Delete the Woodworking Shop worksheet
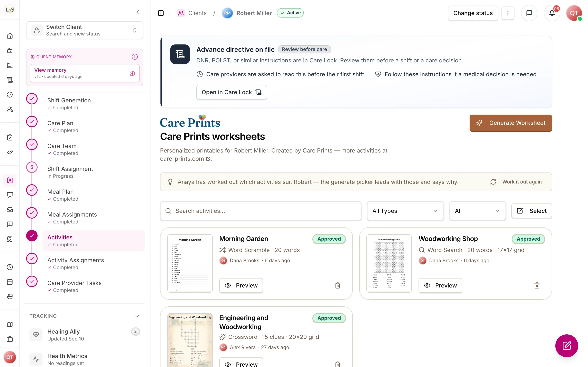Viewport: 588px width, 367px height. [537, 285]
